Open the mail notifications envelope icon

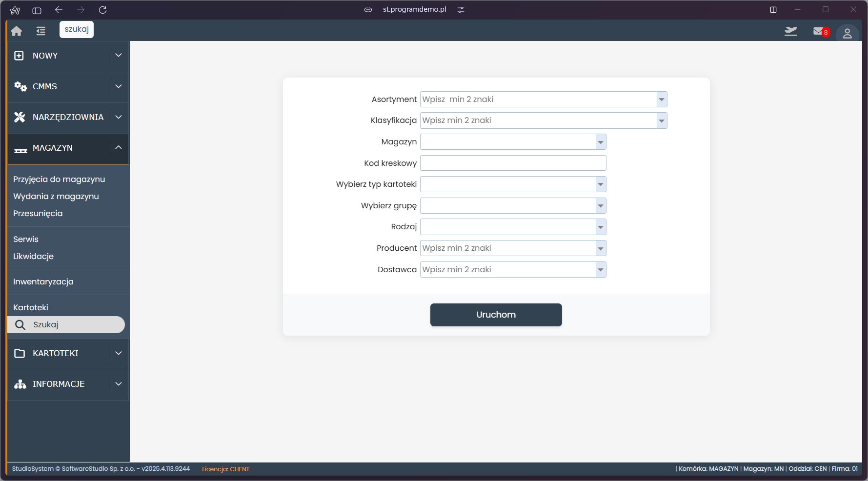[818, 31]
